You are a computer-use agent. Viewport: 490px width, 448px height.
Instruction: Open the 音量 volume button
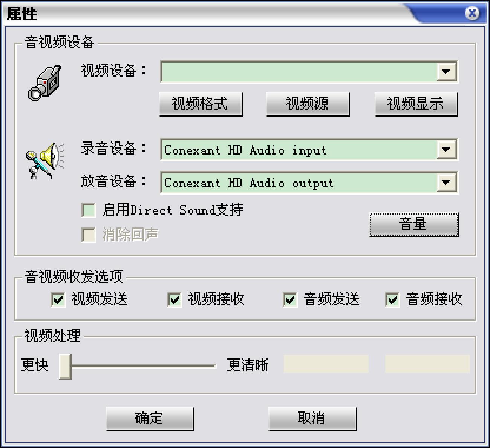tap(414, 225)
